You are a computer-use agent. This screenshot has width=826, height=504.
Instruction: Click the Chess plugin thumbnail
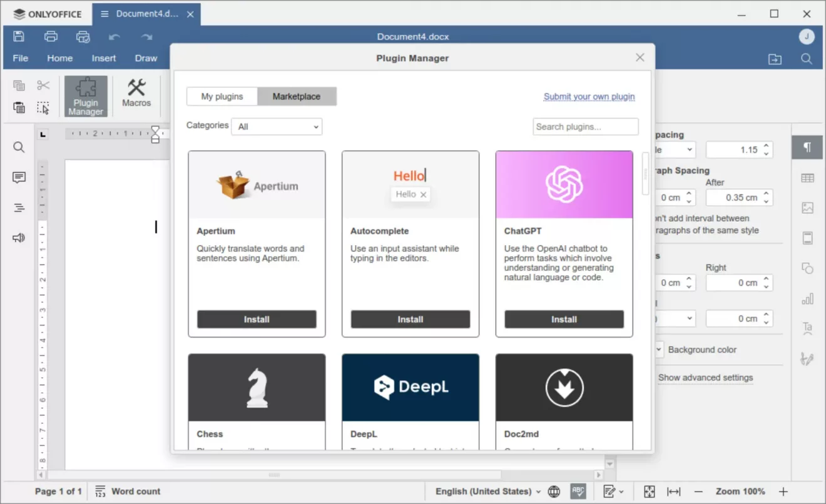point(257,388)
